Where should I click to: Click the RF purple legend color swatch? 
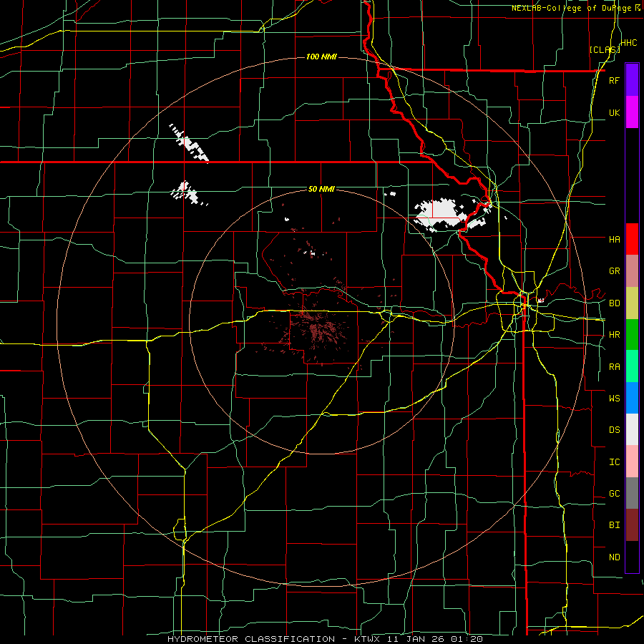tap(632, 80)
